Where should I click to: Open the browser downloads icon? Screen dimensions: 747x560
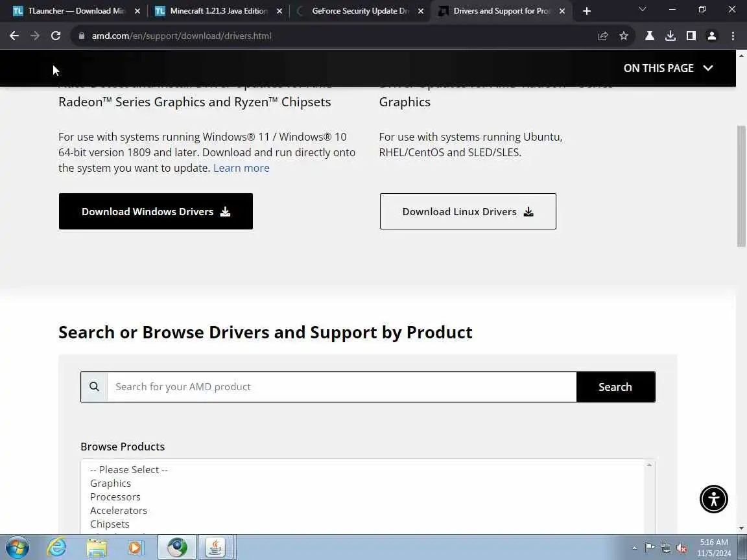click(670, 36)
